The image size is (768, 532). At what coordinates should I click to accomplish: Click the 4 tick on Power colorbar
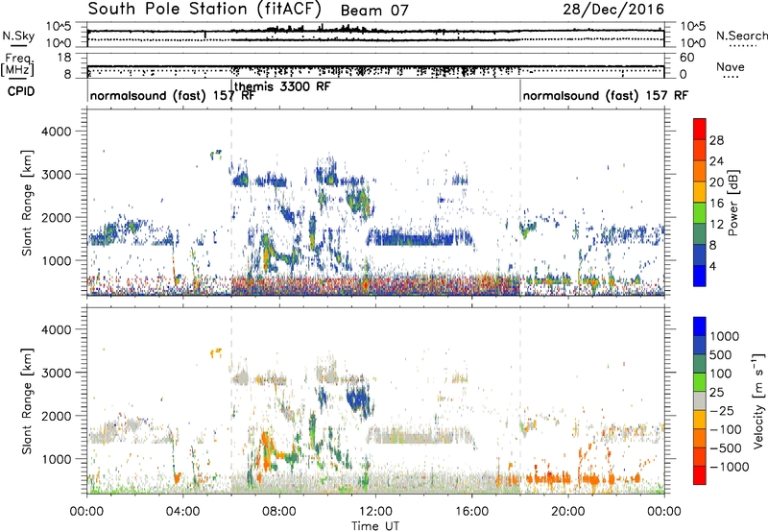click(x=713, y=266)
